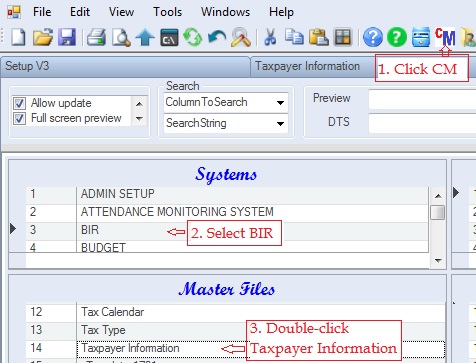Click the blue cabinet drawer icon
The image size is (476, 363).
coord(421,37)
